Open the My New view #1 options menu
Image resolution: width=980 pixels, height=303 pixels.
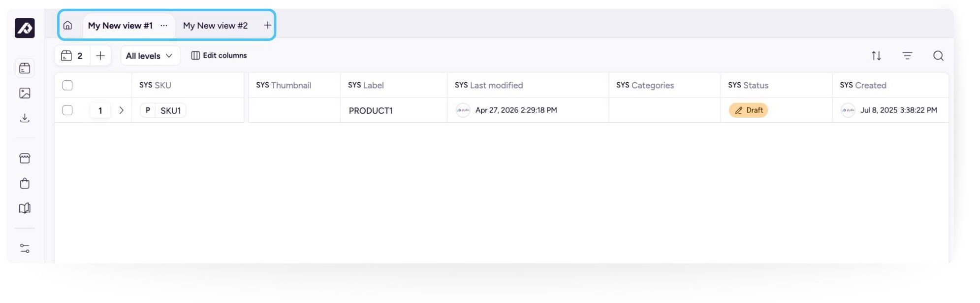[164, 26]
